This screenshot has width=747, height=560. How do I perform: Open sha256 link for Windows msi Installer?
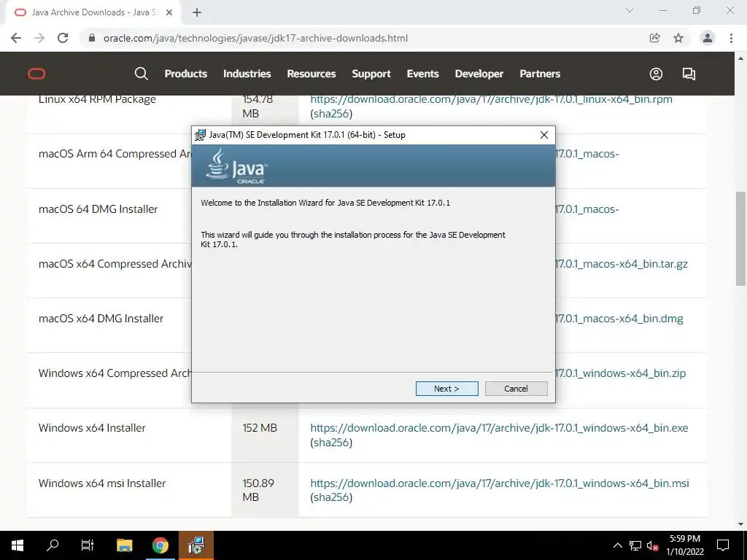tap(331, 497)
